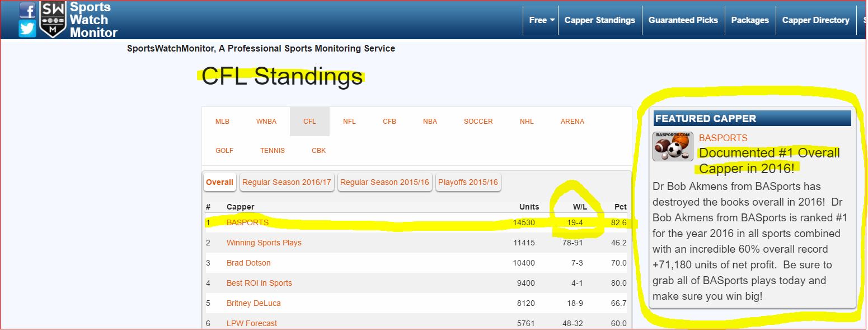Switch to the NFL standings tab
The width and height of the screenshot is (868, 330).
[349, 122]
